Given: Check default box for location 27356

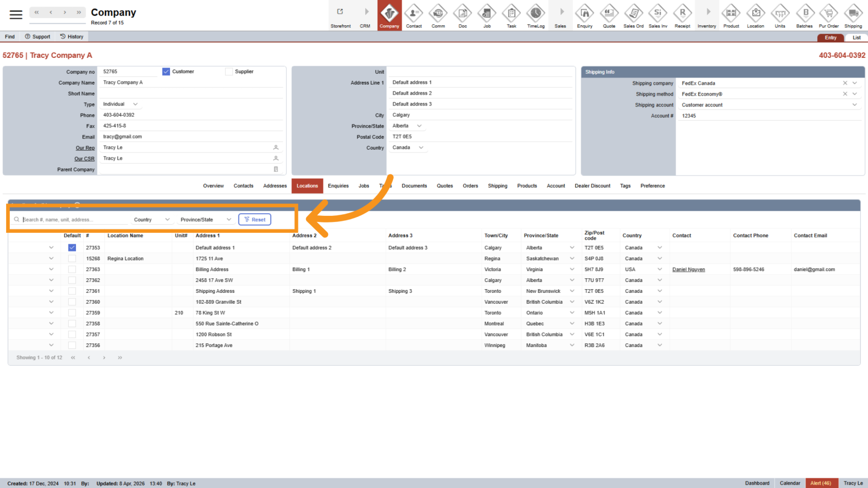Looking at the screenshot, I should pyautogui.click(x=72, y=345).
